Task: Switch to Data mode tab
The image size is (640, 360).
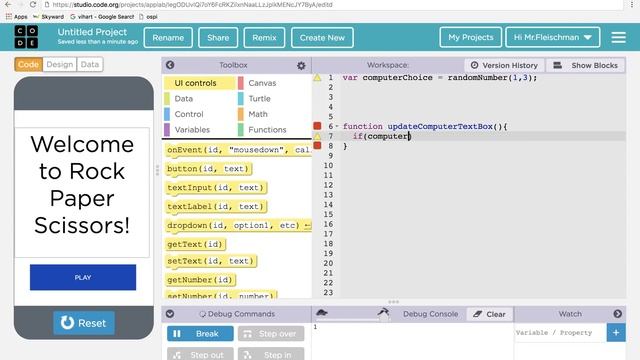Action: click(90, 64)
